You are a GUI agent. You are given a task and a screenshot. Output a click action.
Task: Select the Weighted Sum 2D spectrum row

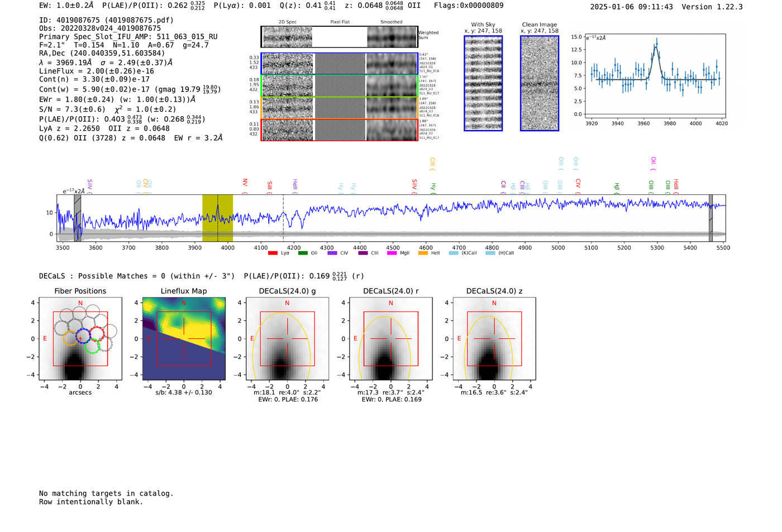(x=339, y=37)
